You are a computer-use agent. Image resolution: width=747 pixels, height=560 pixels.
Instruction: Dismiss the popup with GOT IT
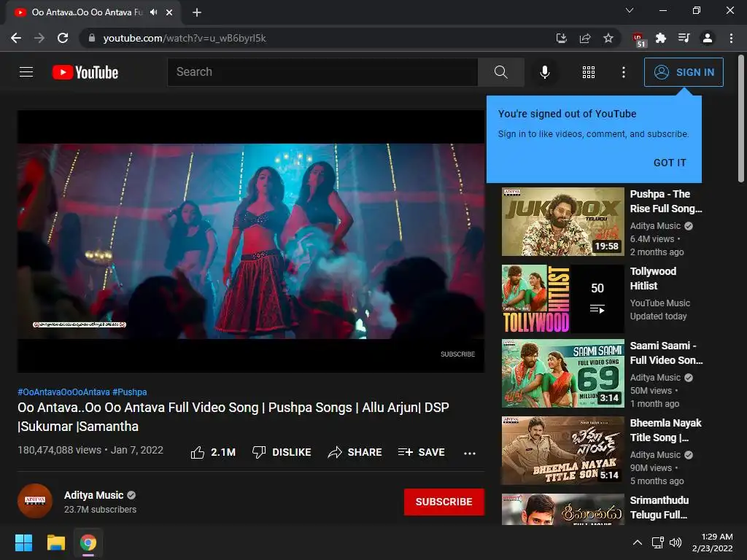tap(670, 163)
